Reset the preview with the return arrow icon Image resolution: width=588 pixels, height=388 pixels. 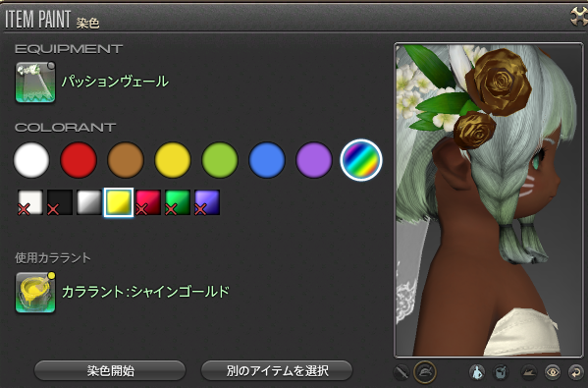pyautogui.click(x=575, y=372)
